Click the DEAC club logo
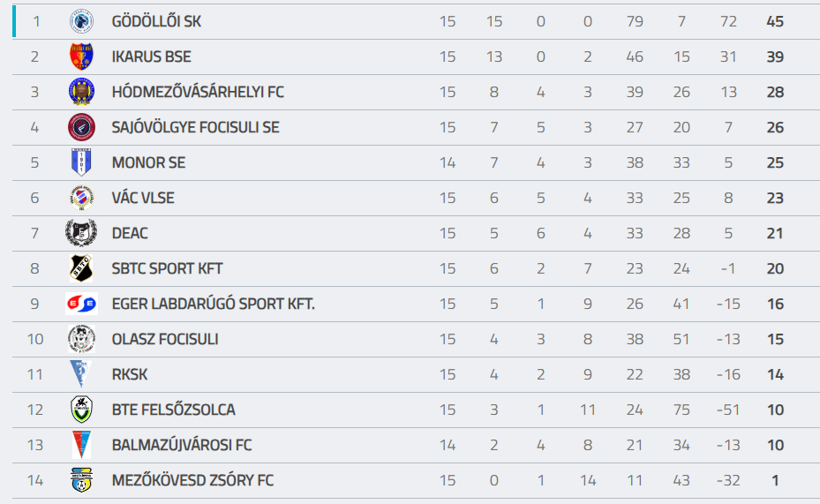 point(81,233)
